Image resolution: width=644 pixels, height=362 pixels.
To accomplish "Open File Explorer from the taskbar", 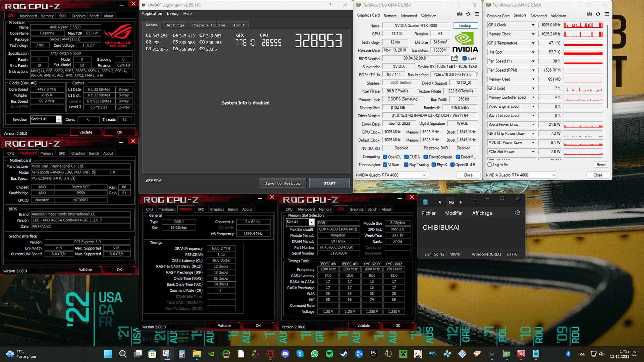I will coord(197,354).
